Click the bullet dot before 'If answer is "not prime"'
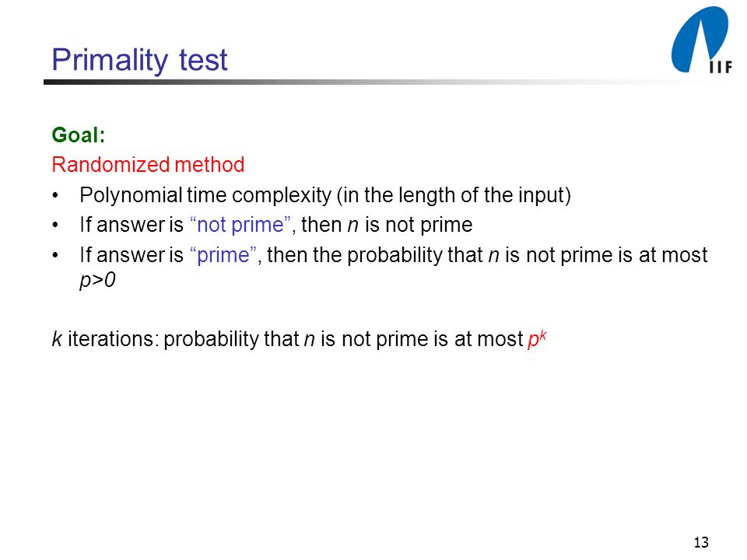Viewport: 747px width, 560px height. coord(56,226)
